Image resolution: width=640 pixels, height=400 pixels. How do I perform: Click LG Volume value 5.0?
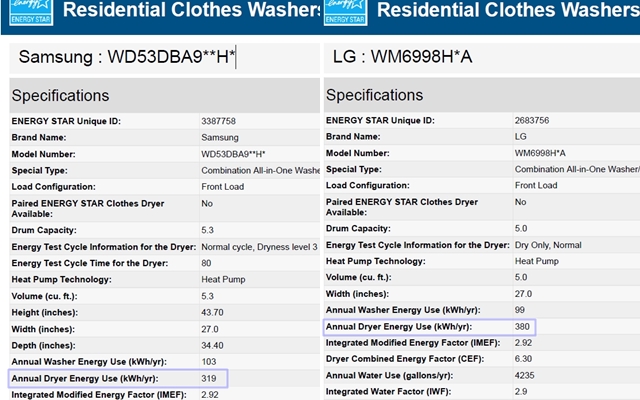point(521,277)
